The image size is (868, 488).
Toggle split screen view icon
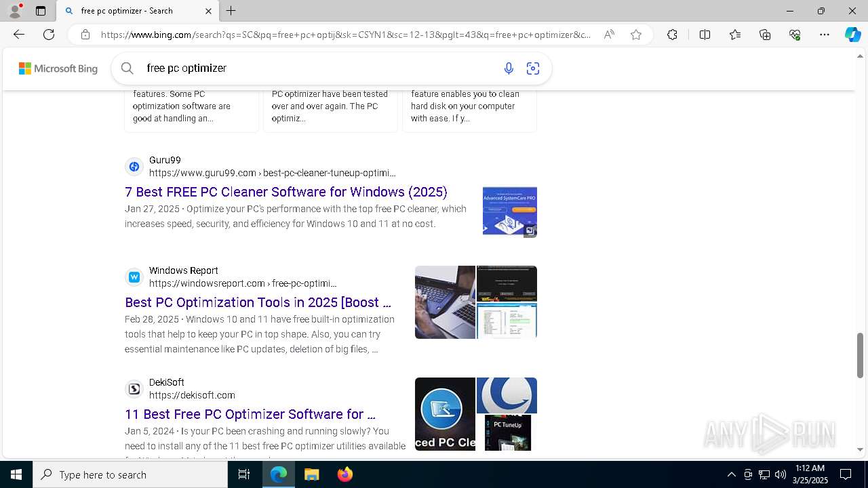point(705,35)
